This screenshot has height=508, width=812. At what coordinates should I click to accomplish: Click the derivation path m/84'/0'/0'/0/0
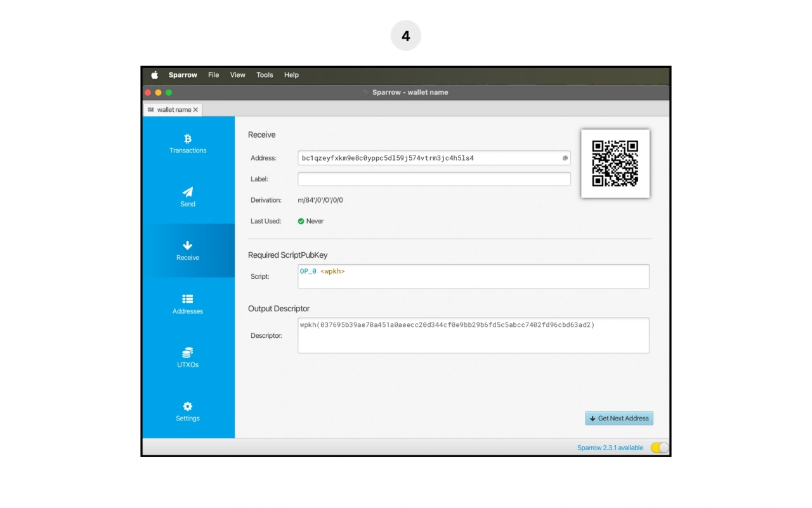pos(320,200)
